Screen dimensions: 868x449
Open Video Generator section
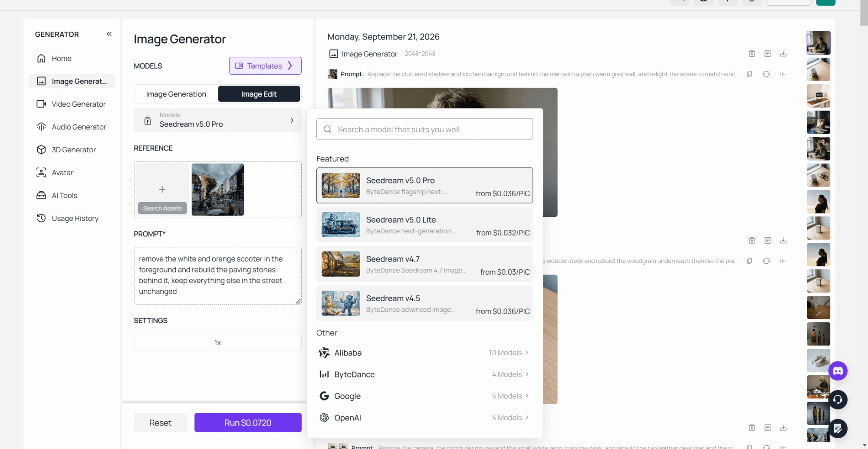coord(72,104)
